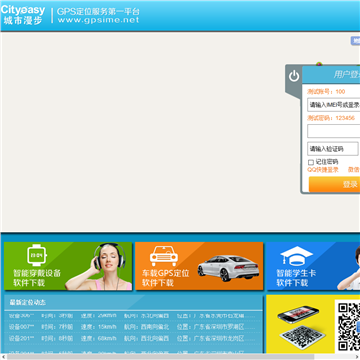Click the smartwatch icon on the green banner
The height and width of the screenshot is (360, 360).
pos(36,255)
